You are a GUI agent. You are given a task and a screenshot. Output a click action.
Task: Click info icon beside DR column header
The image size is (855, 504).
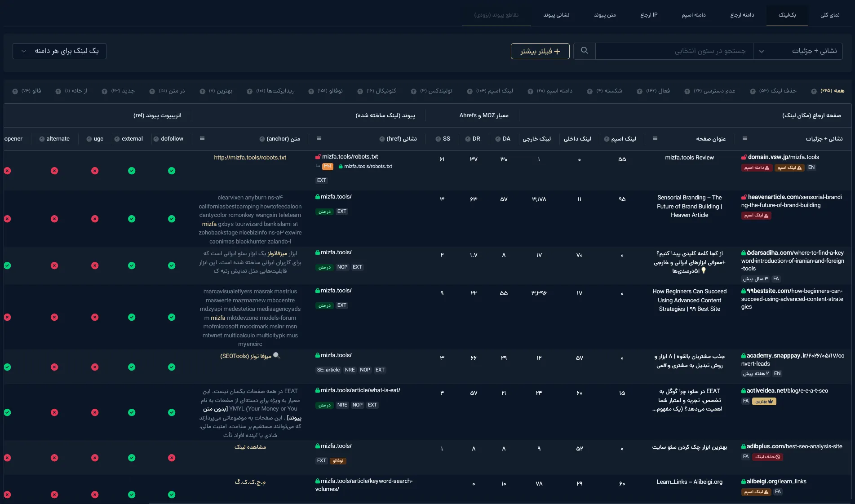(x=468, y=139)
